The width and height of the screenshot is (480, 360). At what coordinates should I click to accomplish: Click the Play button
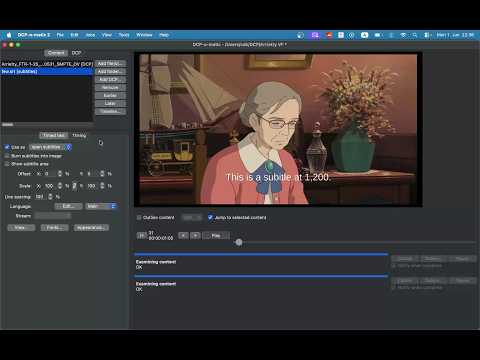216,236
